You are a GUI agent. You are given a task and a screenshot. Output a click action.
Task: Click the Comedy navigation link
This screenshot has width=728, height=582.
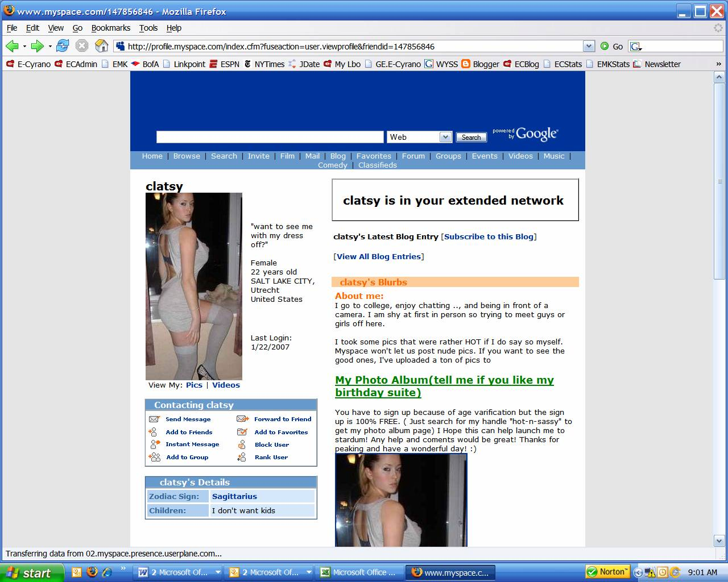tap(332, 165)
